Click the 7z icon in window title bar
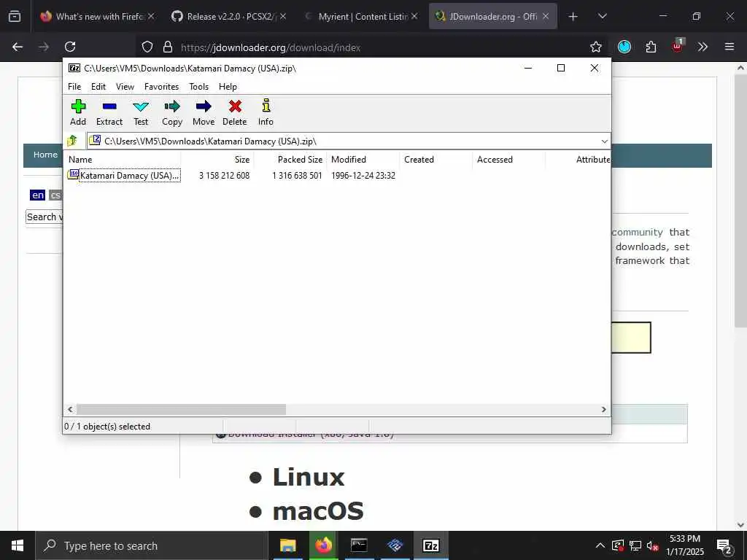 click(x=74, y=68)
